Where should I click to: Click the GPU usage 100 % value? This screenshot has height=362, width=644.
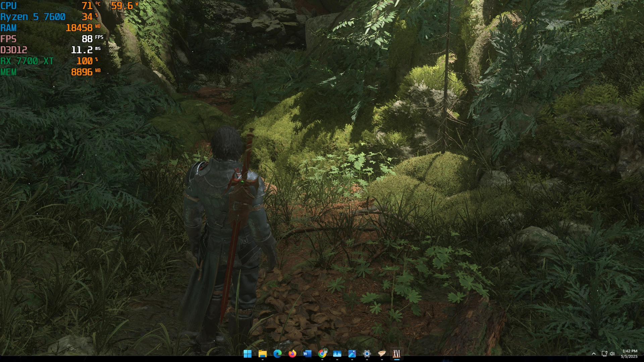(x=87, y=61)
